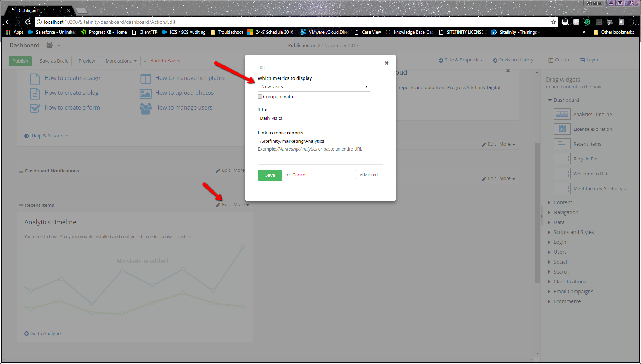Viewport: 641px width, 364px height.
Task: Switch to the Layout tab
Action: [x=590, y=60]
